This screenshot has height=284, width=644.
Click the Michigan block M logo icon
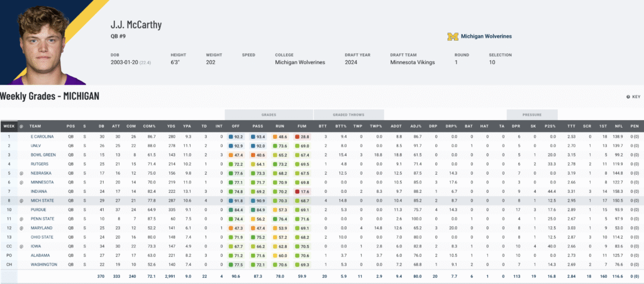[453, 36]
